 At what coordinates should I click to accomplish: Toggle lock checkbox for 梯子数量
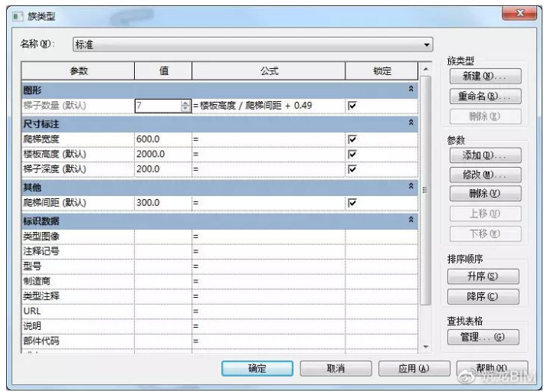point(352,106)
